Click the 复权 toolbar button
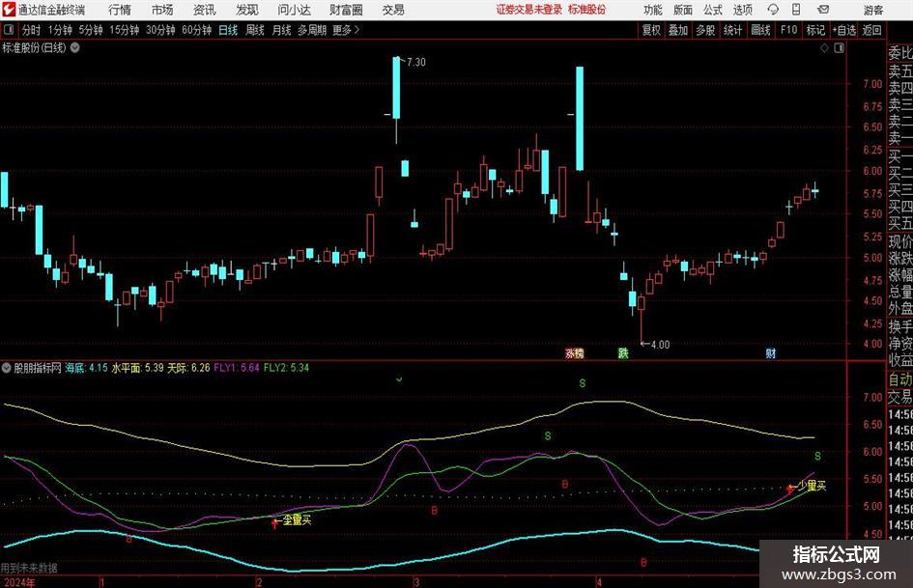This screenshot has width=913, height=588. pyautogui.click(x=651, y=30)
